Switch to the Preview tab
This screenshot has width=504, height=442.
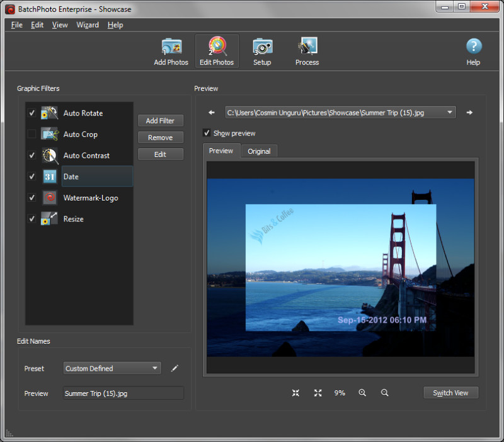pyautogui.click(x=221, y=151)
